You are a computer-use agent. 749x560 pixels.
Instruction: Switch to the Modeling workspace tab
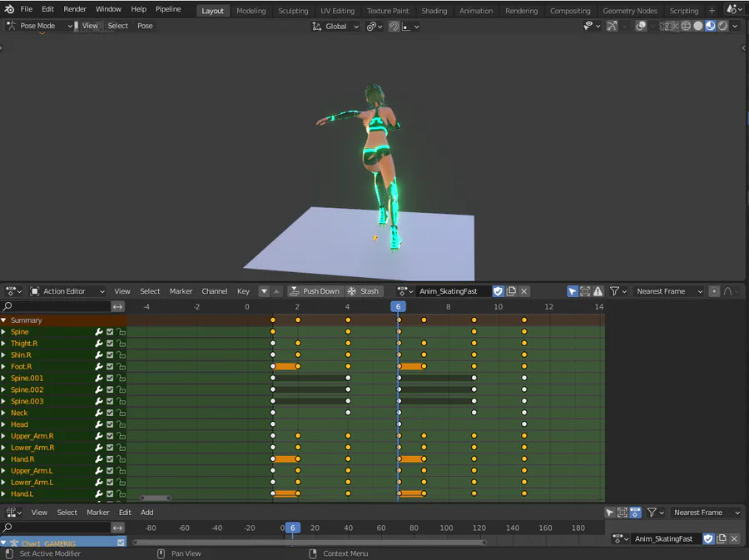pyautogui.click(x=250, y=11)
